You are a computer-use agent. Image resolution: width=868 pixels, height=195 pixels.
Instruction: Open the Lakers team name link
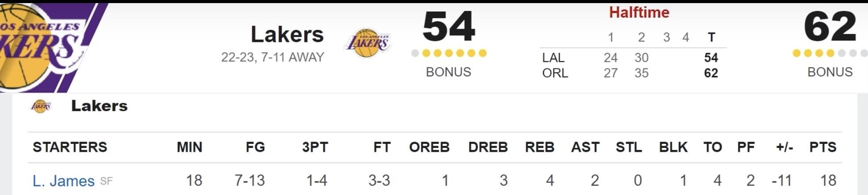(287, 34)
